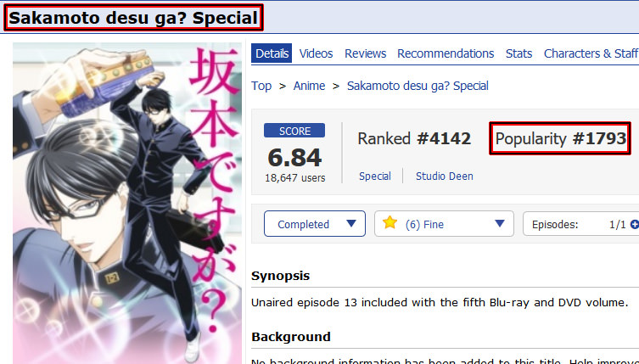Open the Sakamoto anime cover image
639x364 pixels.
[x=127, y=203]
